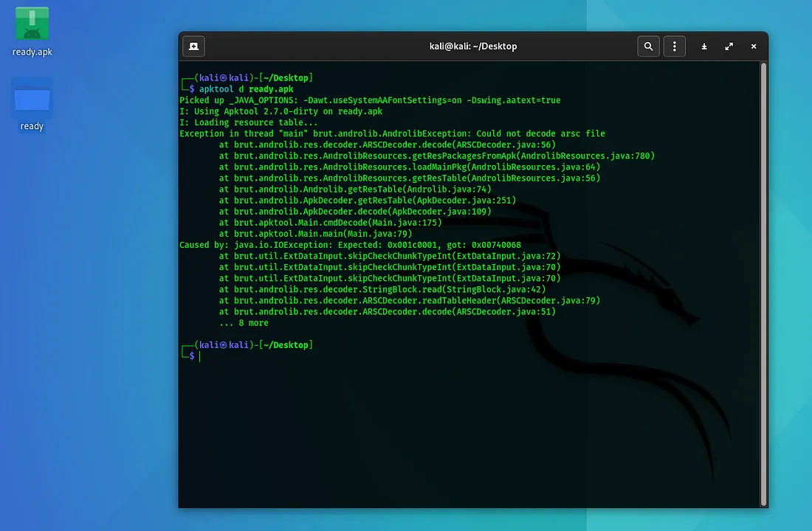
Task: Select the ready.apk desktop file icon
Action: tap(32, 24)
